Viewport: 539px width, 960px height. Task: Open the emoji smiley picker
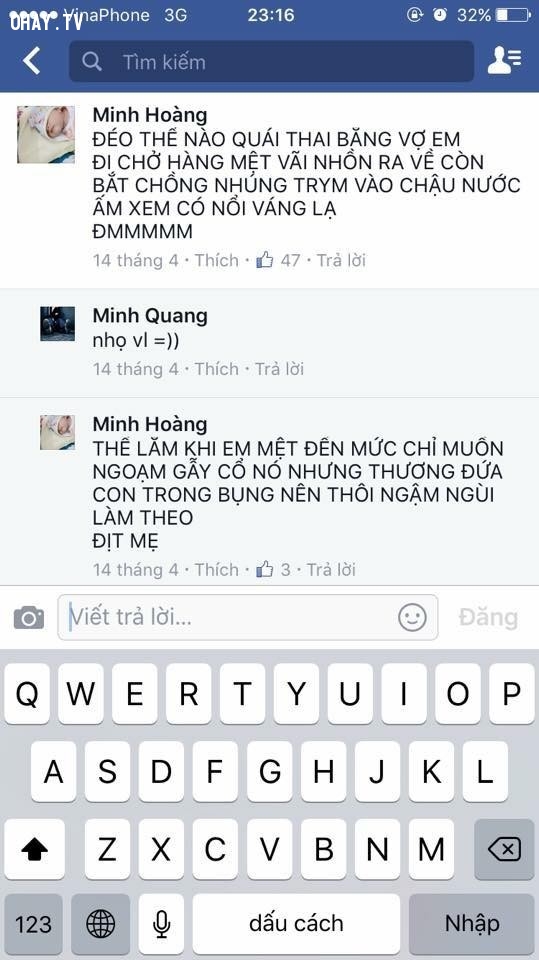(x=412, y=617)
